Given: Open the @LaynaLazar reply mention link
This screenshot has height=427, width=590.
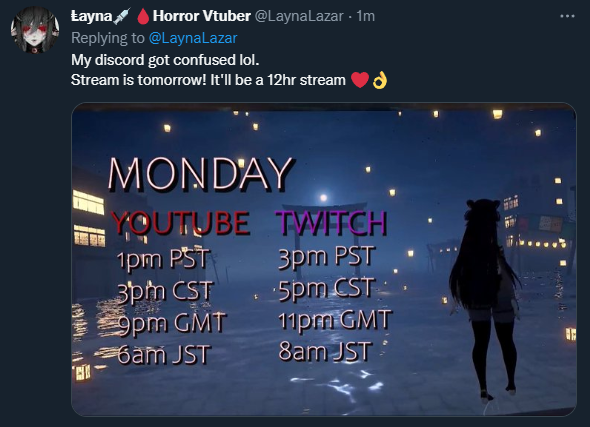Looking at the screenshot, I should pos(193,38).
